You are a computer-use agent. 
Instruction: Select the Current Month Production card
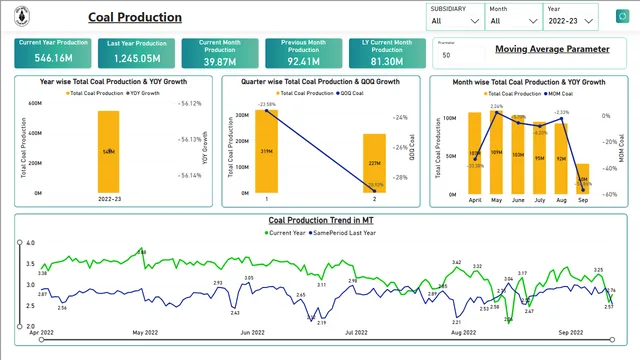[220, 53]
